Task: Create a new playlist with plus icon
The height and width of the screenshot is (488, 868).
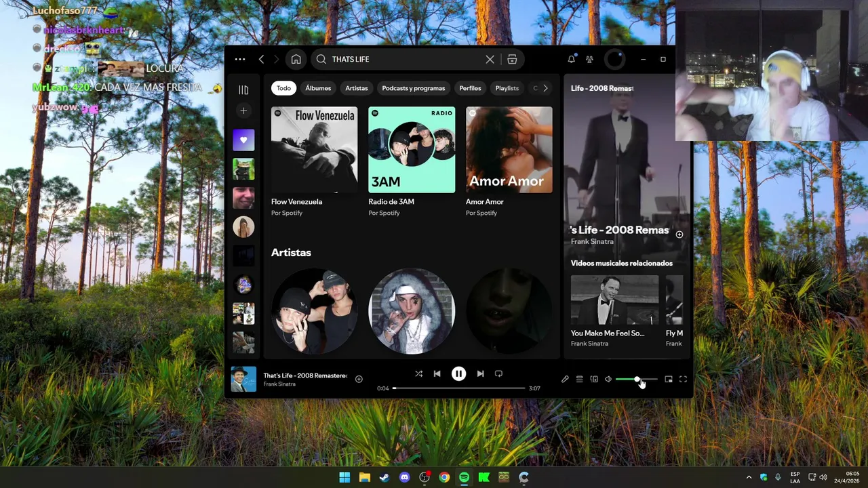Action: coord(243,110)
